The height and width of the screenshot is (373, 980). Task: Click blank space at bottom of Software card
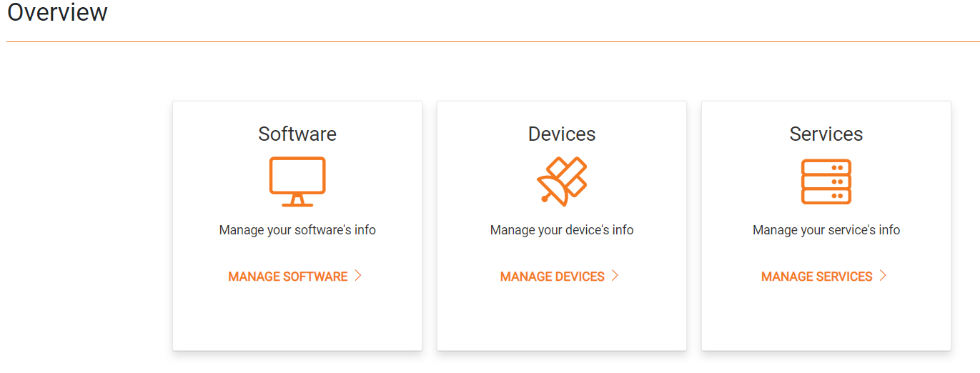[297, 322]
